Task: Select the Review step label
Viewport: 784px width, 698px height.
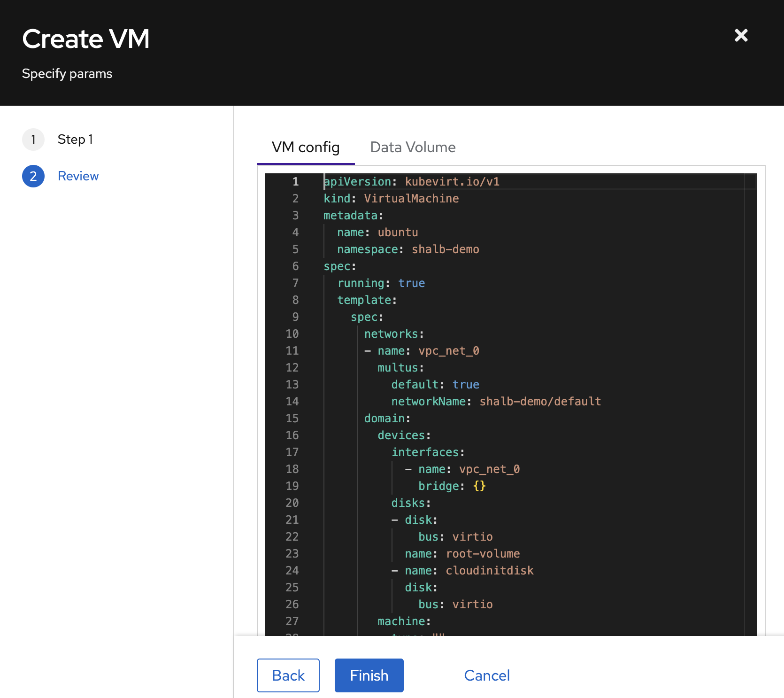Action: [x=78, y=176]
